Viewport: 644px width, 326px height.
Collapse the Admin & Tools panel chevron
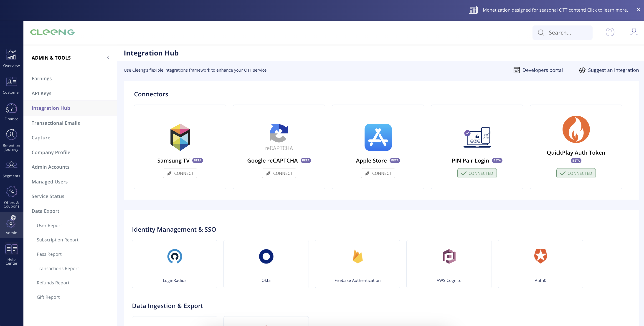pyautogui.click(x=108, y=58)
